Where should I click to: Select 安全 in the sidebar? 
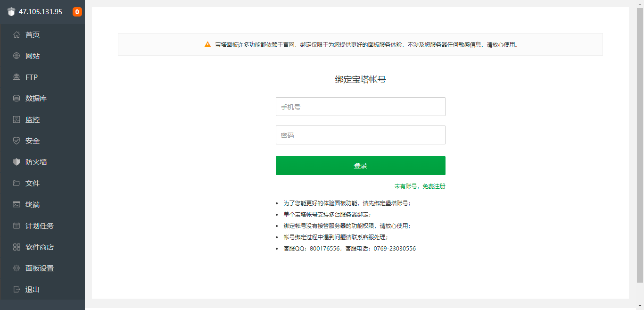[x=42, y=141]
